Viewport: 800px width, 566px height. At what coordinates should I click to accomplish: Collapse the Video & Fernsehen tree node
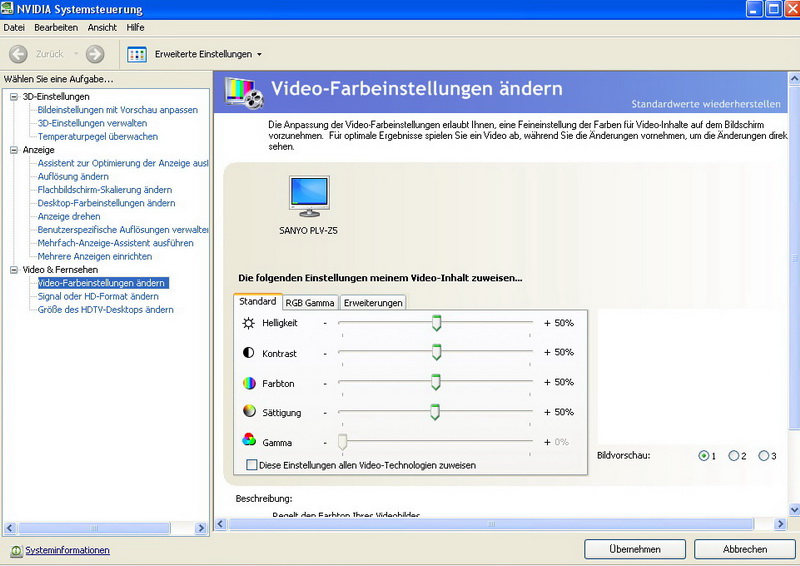pyautogui.click(x=14, y=269)
